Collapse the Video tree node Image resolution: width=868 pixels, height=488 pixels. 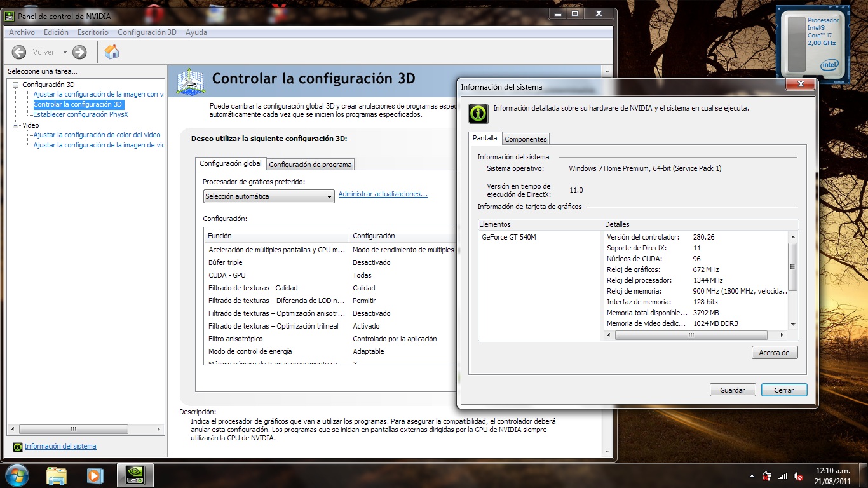(x=17, y=125)
